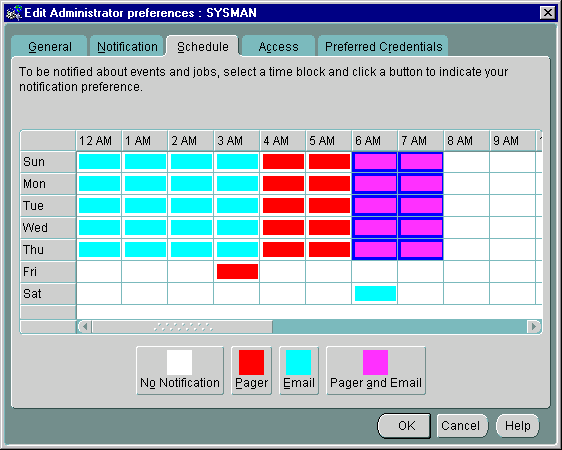562x450 pixels.
Task: Switch to the Preferred Credentials tab
Action: click(383, 46)
